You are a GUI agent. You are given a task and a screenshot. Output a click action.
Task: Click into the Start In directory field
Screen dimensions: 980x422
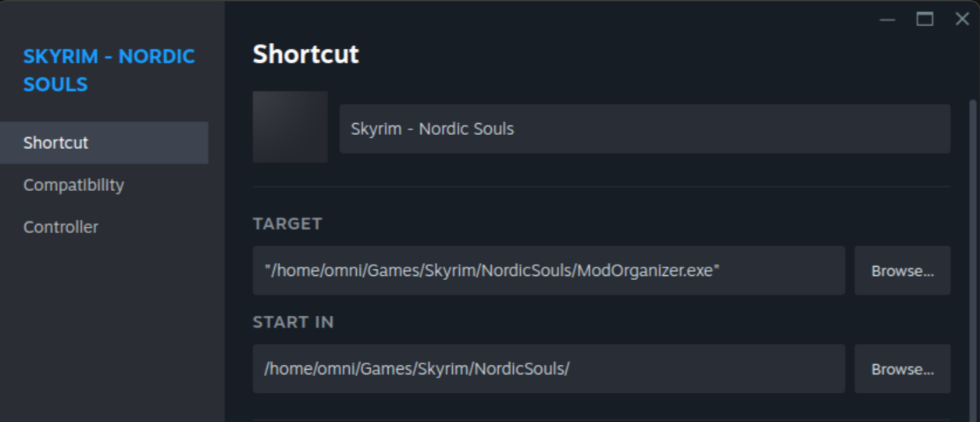tap(548, 369)
